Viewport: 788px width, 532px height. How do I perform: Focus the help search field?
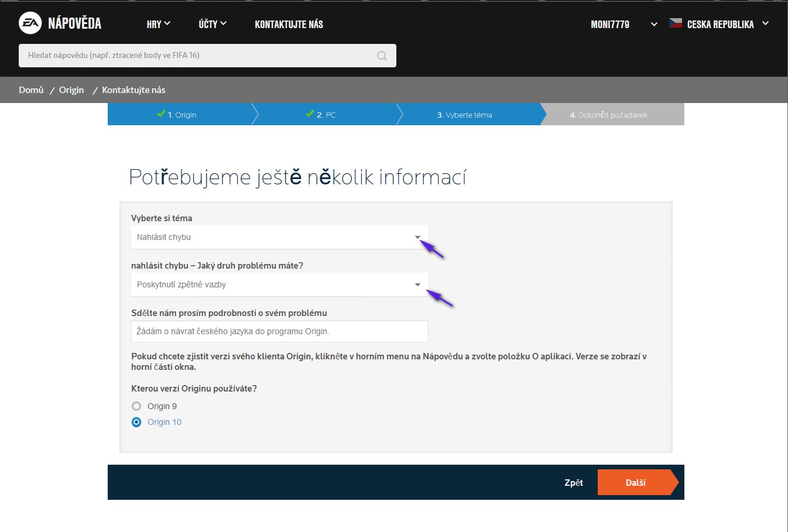click(207, 56)
